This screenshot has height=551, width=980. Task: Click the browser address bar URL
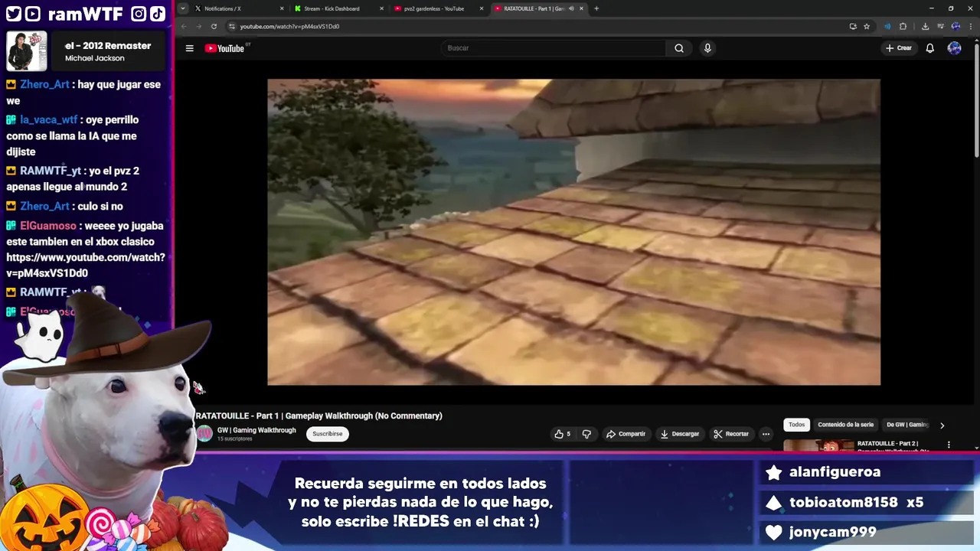289,26
